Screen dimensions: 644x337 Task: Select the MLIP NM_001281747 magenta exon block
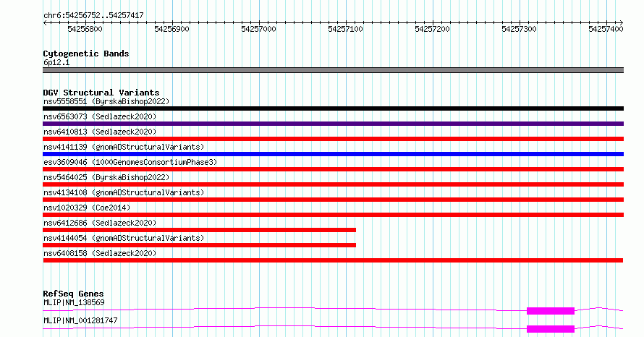coord(551,329)
